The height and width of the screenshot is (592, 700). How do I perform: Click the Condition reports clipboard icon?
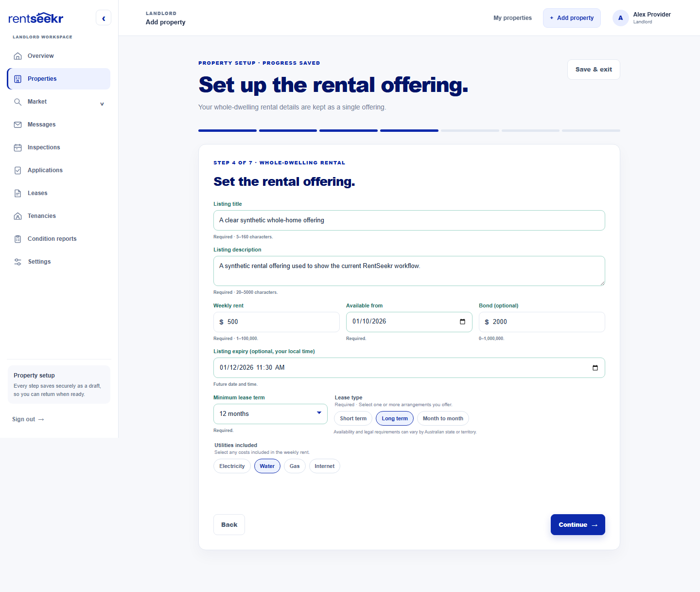click(x=18, y=239)
